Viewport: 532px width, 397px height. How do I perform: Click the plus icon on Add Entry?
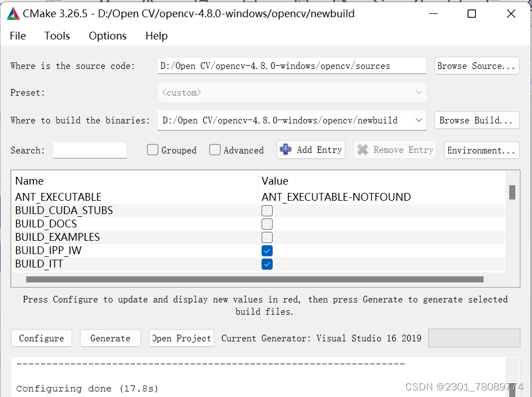tap(285, 150)
